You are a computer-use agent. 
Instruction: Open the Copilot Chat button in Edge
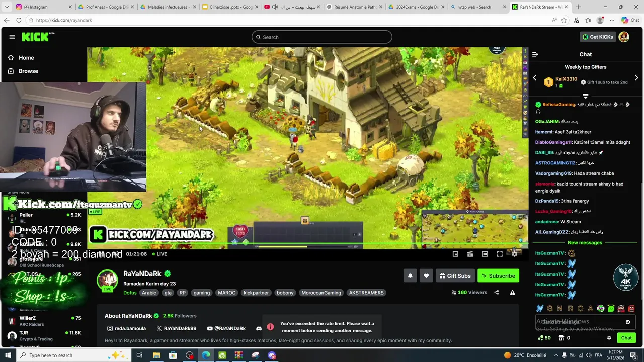pyautogui.click(x=630, y=20)
